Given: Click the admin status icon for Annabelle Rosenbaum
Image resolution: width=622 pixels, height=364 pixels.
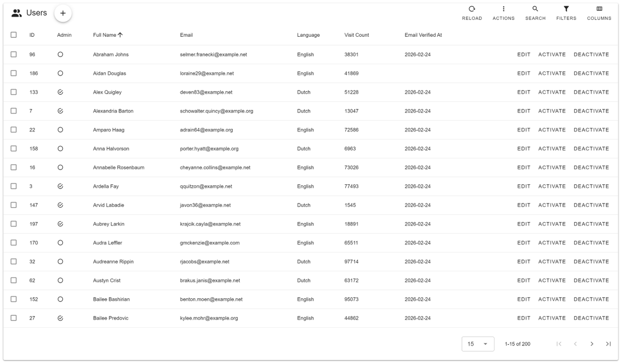Looking at the screenshot, I should click(60, 167).
